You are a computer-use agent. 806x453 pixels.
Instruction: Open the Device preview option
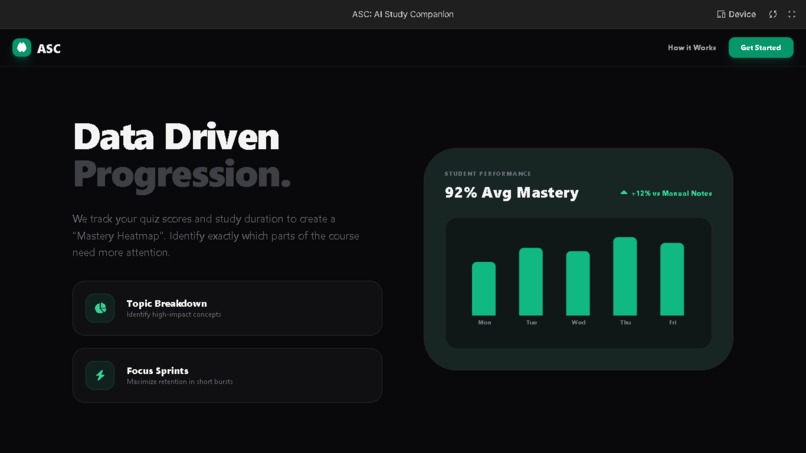coord(736,14)
